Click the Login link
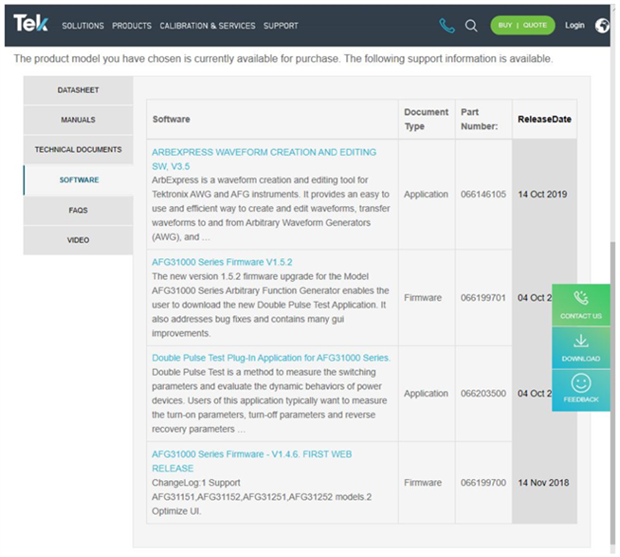This screenshot has height=557, width=620. click(575, 25)
